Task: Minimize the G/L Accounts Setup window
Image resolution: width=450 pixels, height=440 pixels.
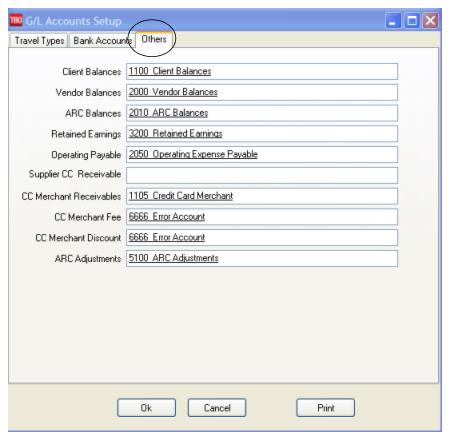Action: 393,21
